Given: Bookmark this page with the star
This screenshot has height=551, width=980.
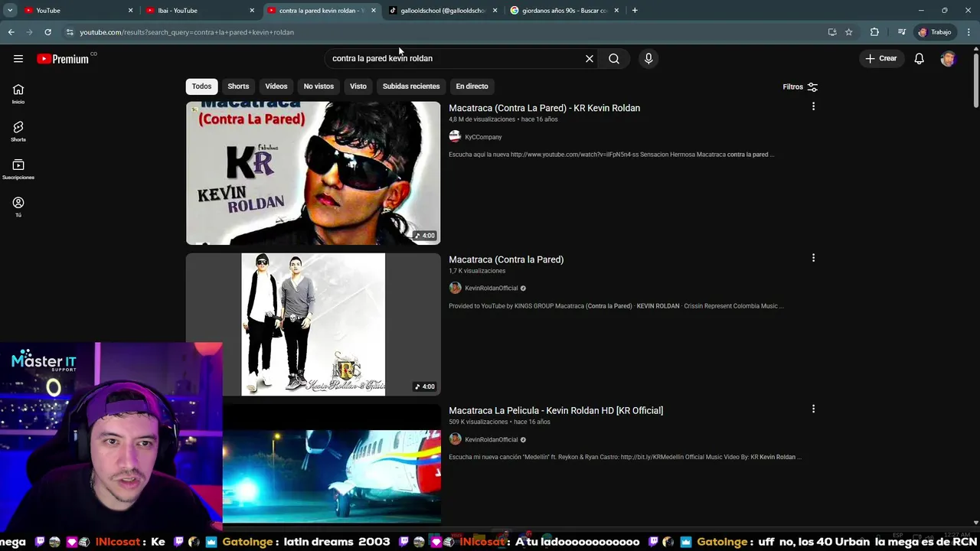Looking at the screenshot, I should click(848, 32).
